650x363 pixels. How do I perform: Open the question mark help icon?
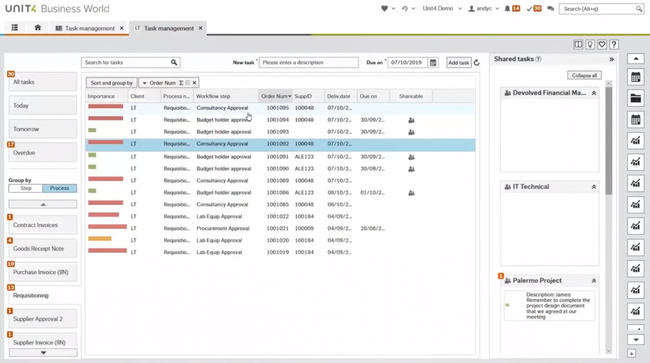[614, 44]
